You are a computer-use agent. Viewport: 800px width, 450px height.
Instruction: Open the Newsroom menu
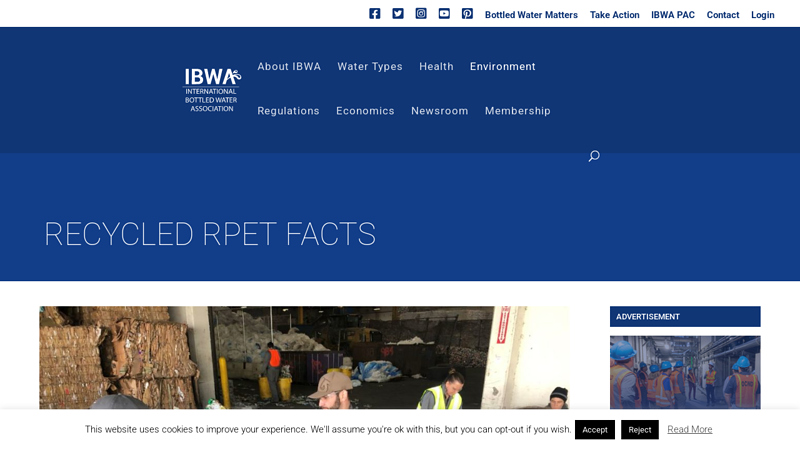pos(440,111)
